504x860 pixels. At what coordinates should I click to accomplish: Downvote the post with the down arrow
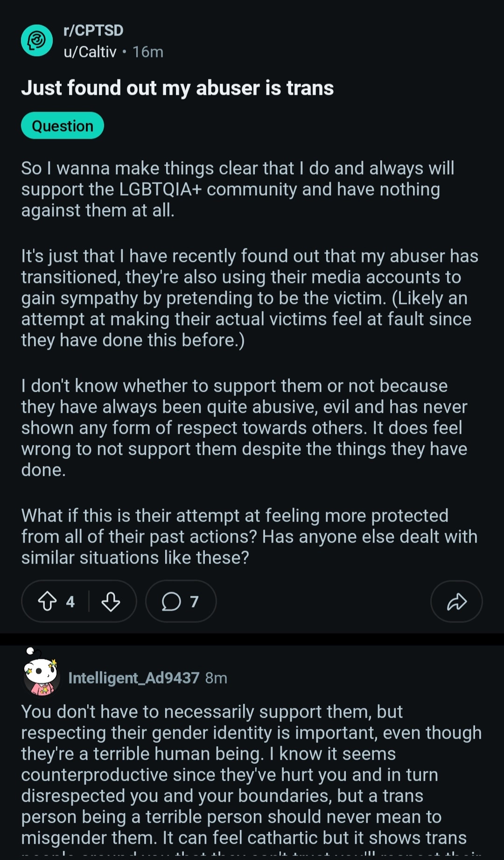[111, 601]
